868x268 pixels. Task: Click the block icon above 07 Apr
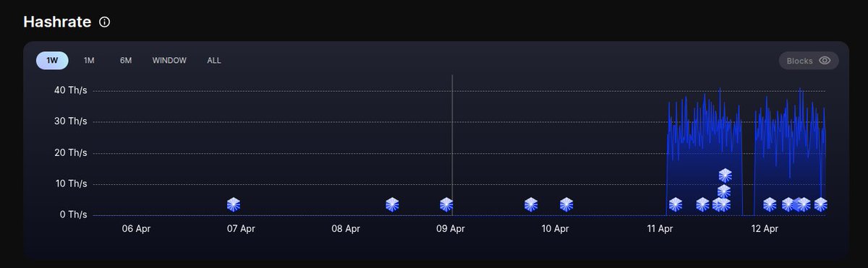point(234,204)
